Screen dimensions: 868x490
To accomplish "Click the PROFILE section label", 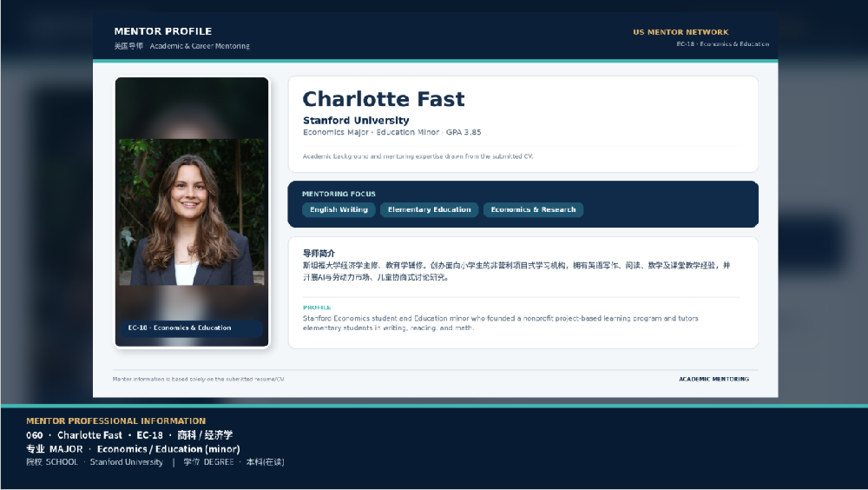I will click(317, 308).
